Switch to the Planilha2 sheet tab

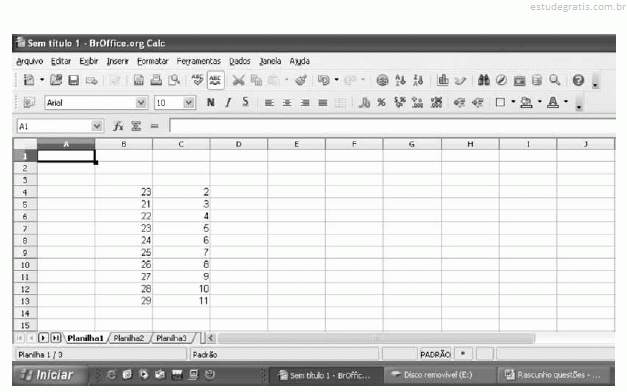128,338
